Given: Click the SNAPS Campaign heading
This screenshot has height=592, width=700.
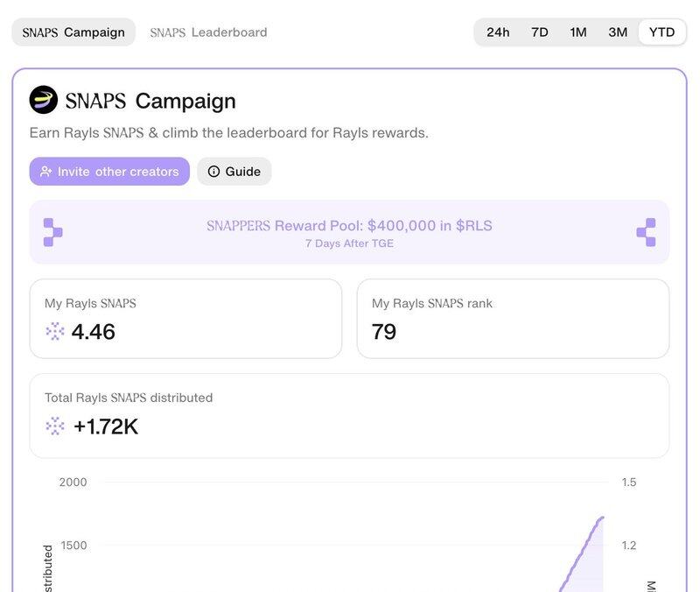Looking at the screenshot, I should click(x=150, y=101).
